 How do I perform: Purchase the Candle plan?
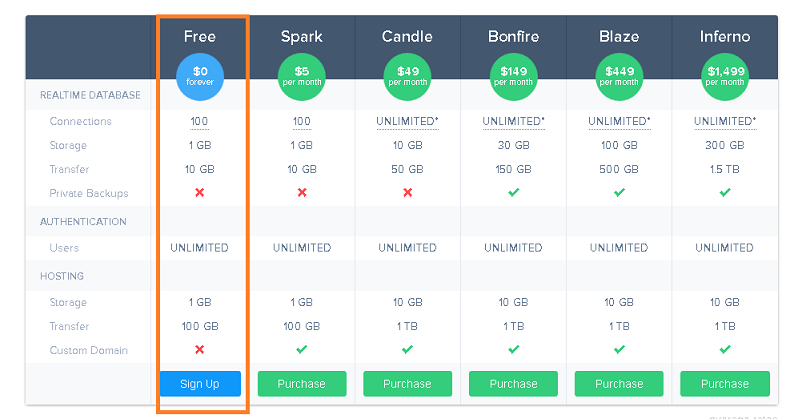(x=408, y=384)
